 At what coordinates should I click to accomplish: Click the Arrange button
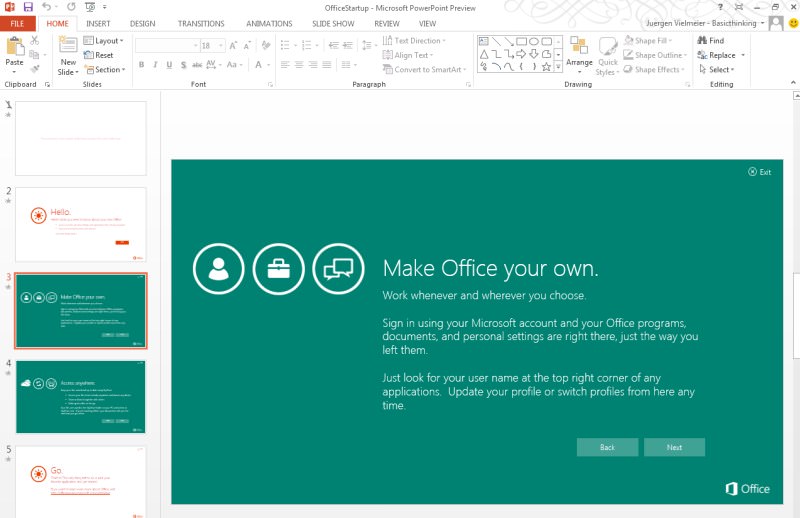(x=579, y=54)
